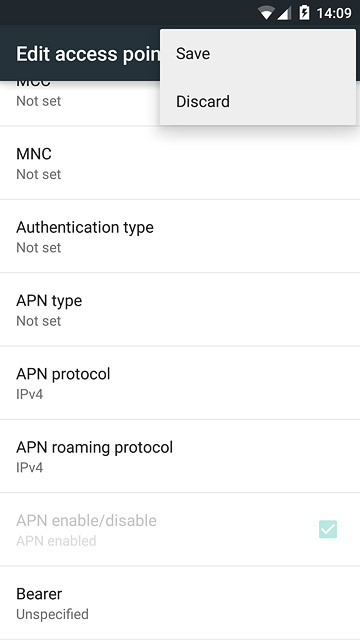
Task: Select the Unspecified value under Bearer
Action: tap(52, 614)
